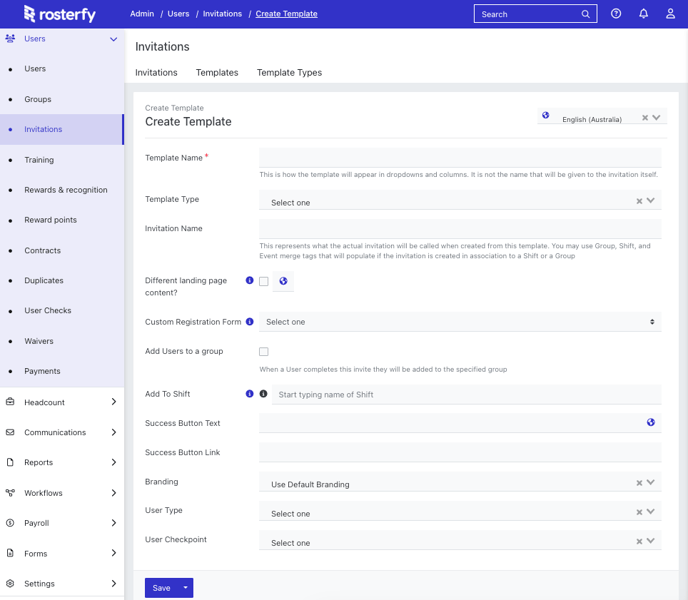The height and width of the screenshot is (600, 688).
Task: Clear the User Type selection X
Action: (639, 512)
